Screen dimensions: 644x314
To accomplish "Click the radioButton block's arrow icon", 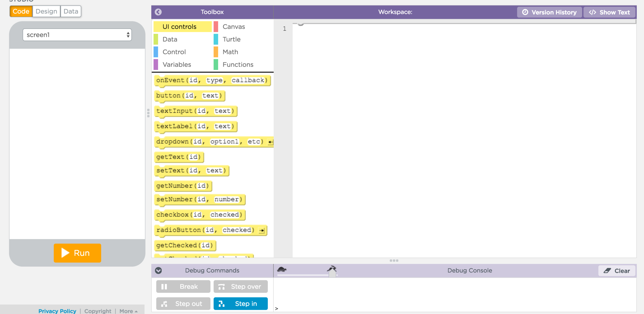I will [x=262, y=230].
